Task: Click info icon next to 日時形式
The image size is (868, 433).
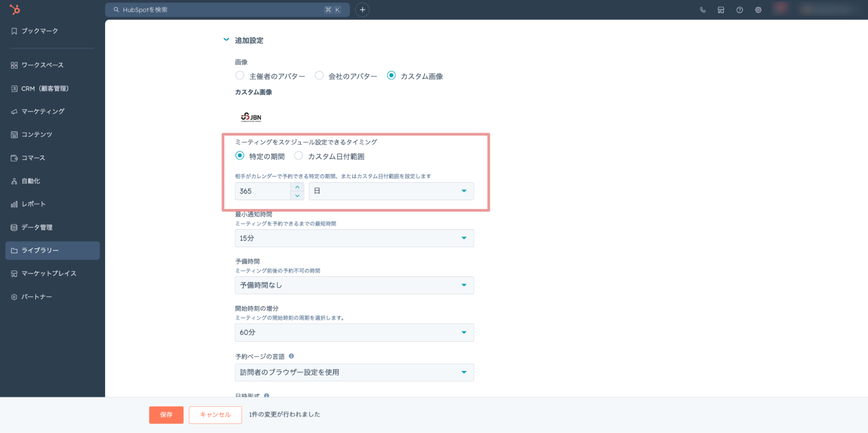Action: coord(267,395)
